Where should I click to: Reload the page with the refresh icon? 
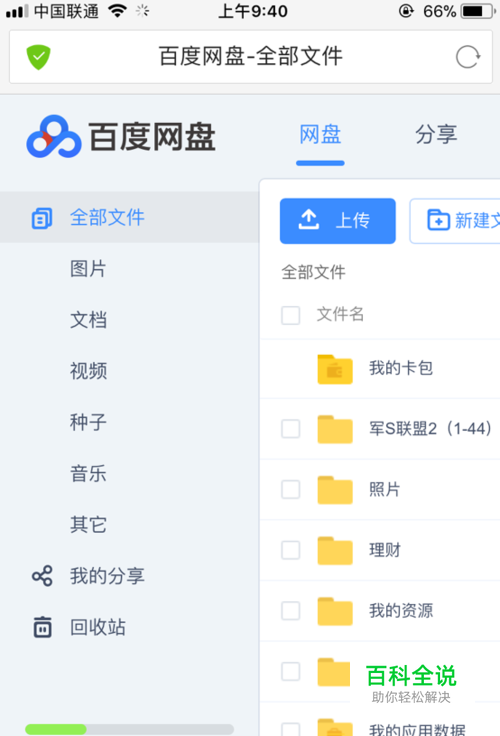[468, 57]
